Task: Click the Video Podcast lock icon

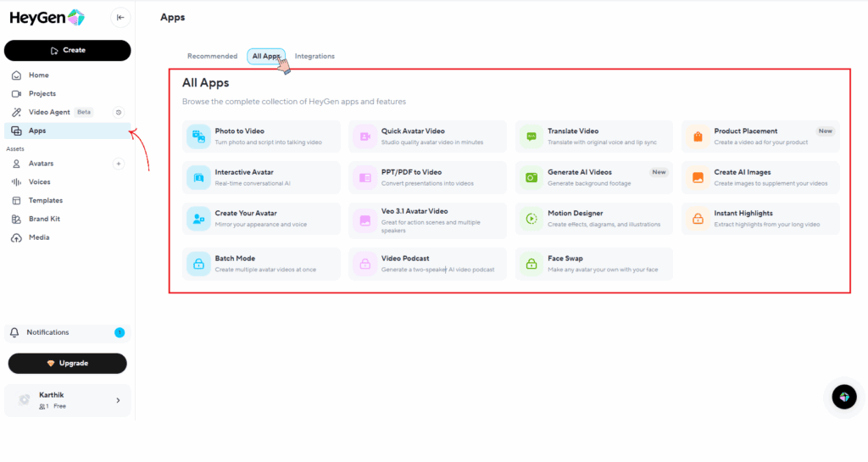Action: [x=364, y=264]
